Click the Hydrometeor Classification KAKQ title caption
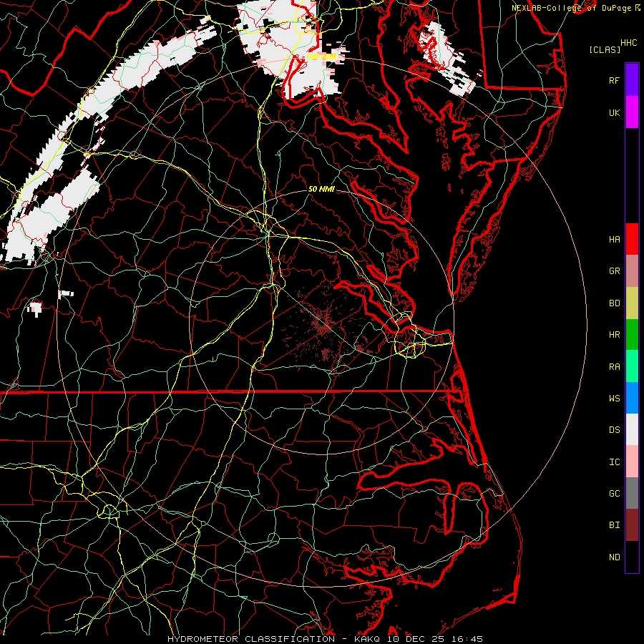 point(325,639)
